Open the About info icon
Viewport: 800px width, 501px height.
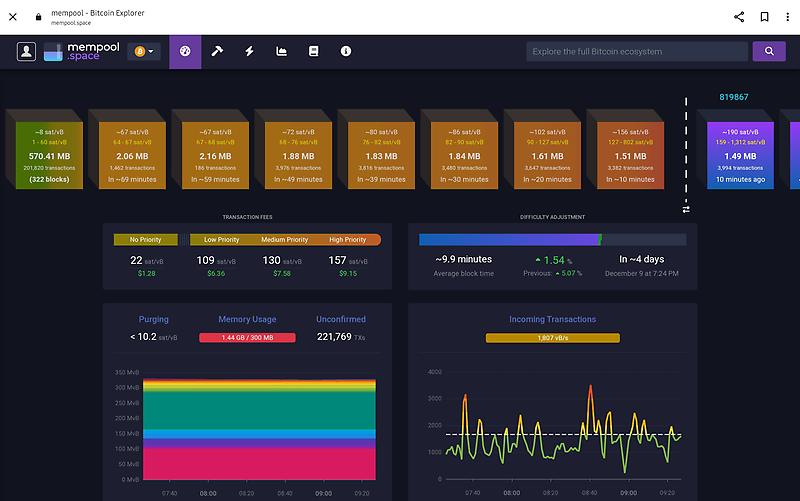coord(346,51)
